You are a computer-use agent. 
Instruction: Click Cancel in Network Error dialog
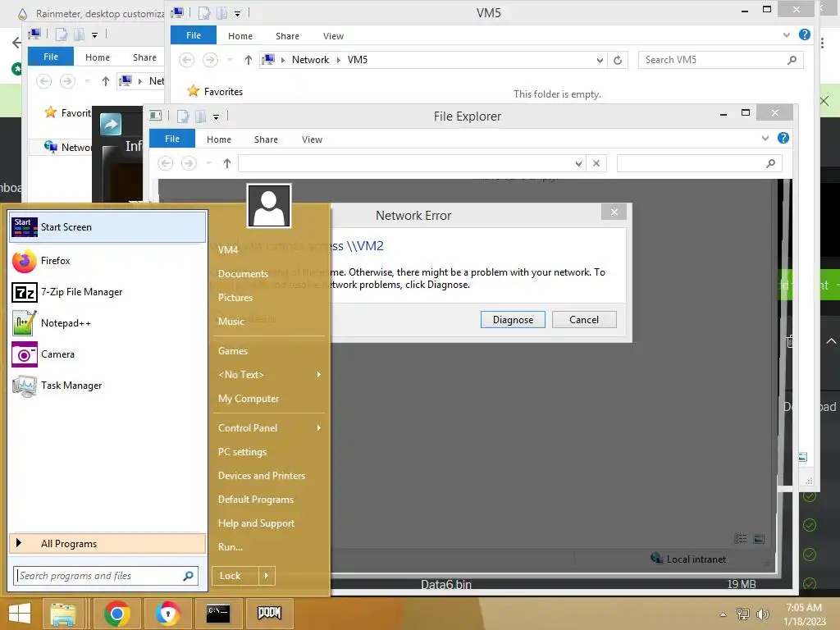pyautogui.click(x=584, y=320)
